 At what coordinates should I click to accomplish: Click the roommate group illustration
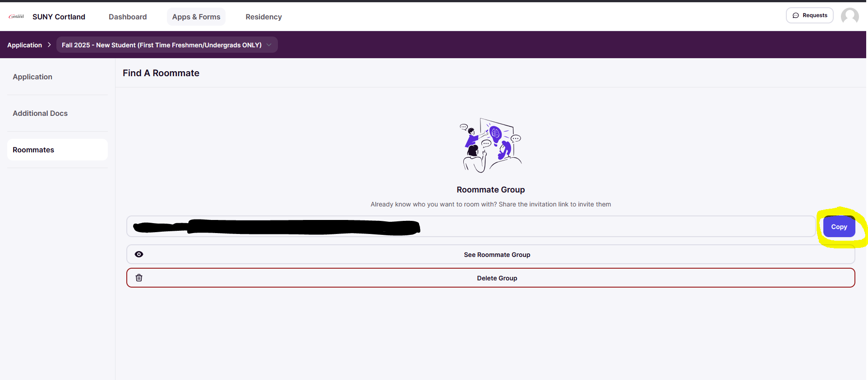[x=491, y=145]
